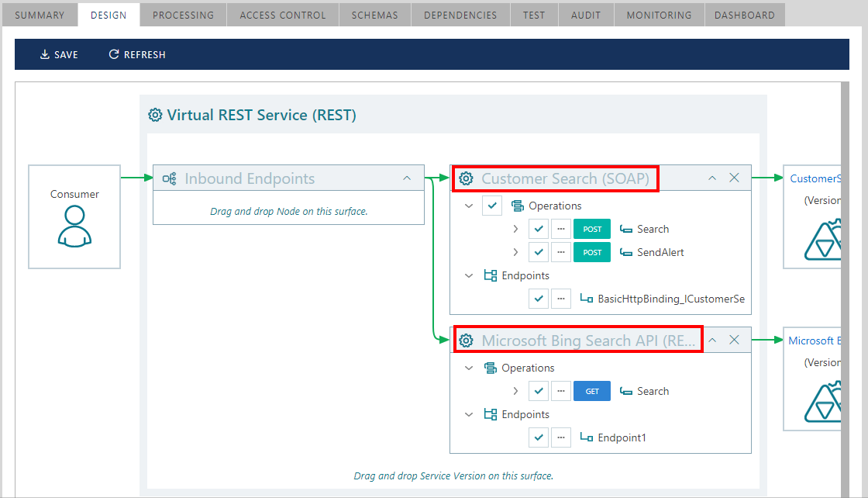
Task: Go to the SCHEMAS tab
Action: click(375, 15)
